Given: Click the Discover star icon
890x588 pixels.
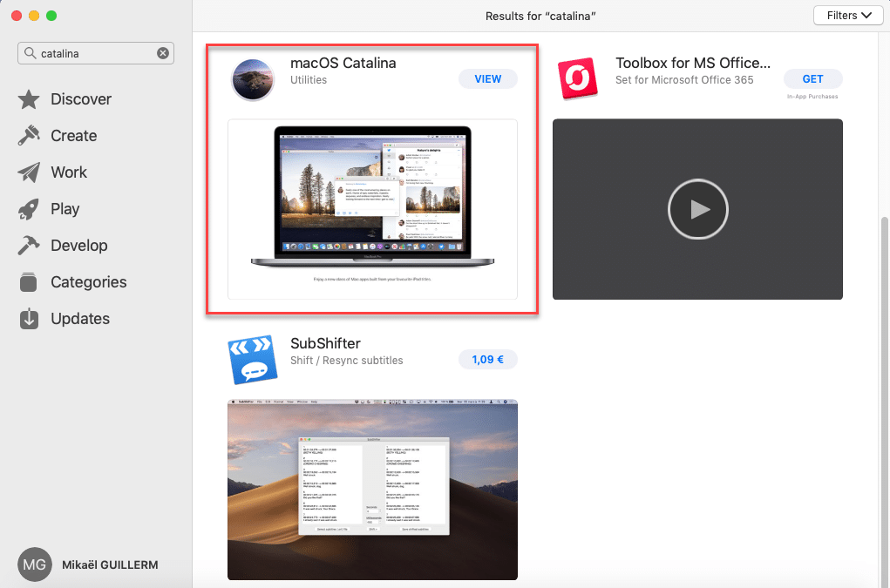Looking at the screenshot, I should pos(29,99).
